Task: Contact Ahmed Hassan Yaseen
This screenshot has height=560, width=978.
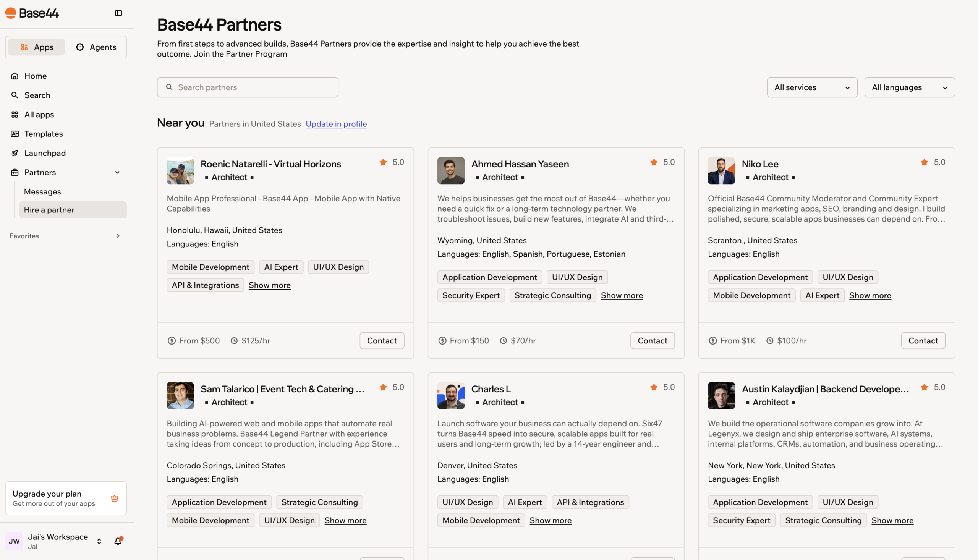Action: click(x=652, y=340)
